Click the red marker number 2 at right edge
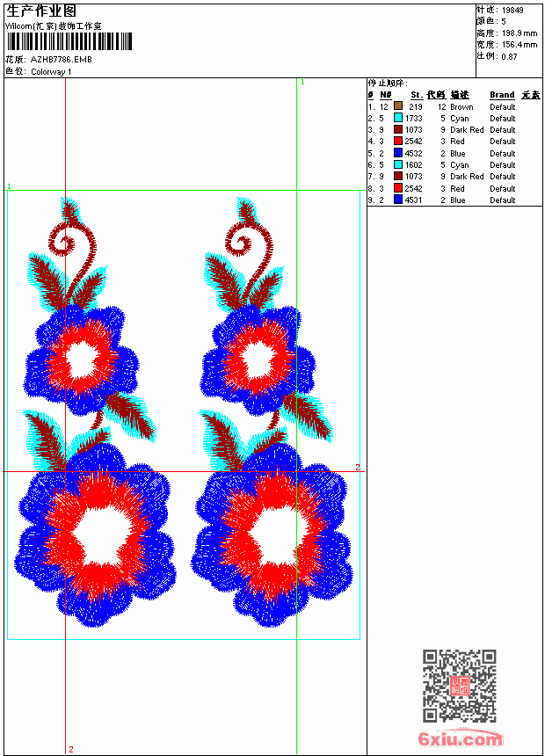Image resolution: width=545 pixels, height=756 pixels. click(x=358, y=467)
